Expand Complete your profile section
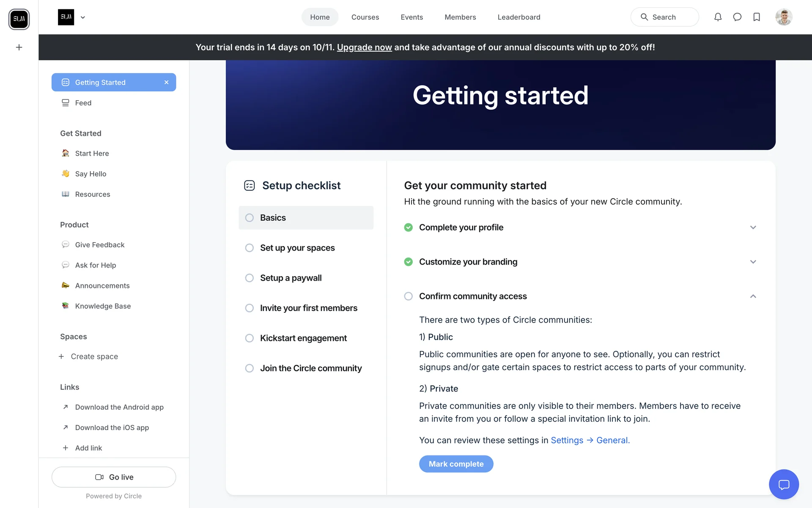The width and height of the screenshot is (812, 508). pyautogui.click(x=753, y=227)
